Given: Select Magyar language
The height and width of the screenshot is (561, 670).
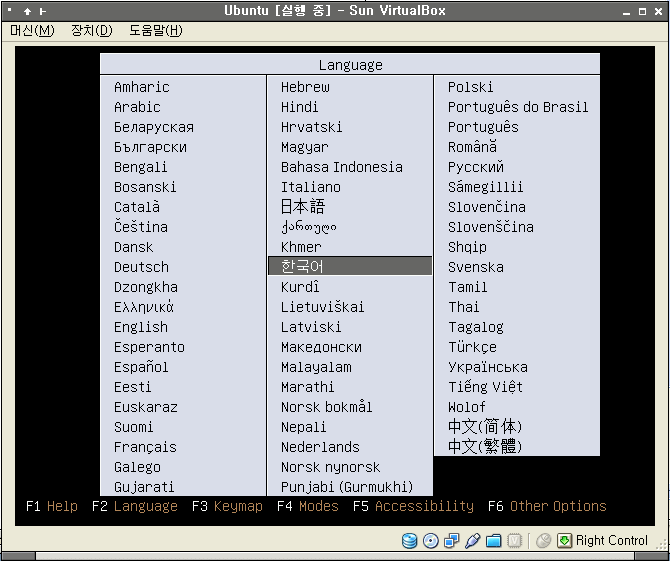Looking at the screenshot, I should coord(305,147).
